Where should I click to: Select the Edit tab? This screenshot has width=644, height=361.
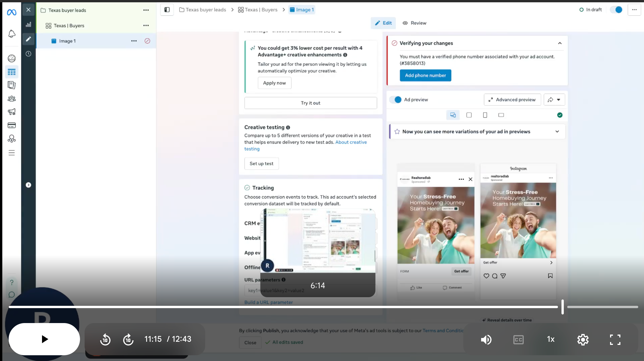pos(383,23)
